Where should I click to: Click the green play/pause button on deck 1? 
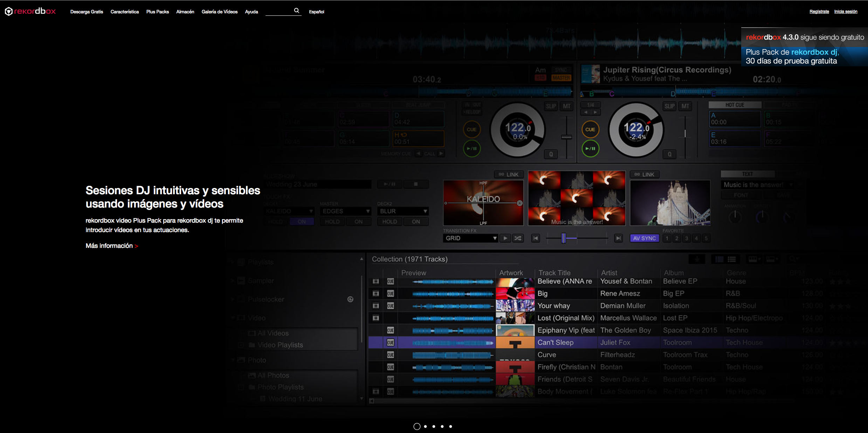point(471,148)
